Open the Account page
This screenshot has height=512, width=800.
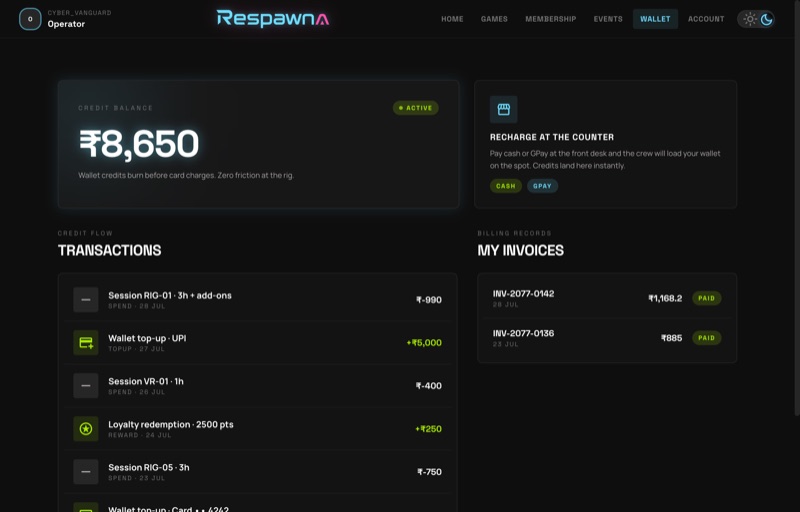click(706, 19)
